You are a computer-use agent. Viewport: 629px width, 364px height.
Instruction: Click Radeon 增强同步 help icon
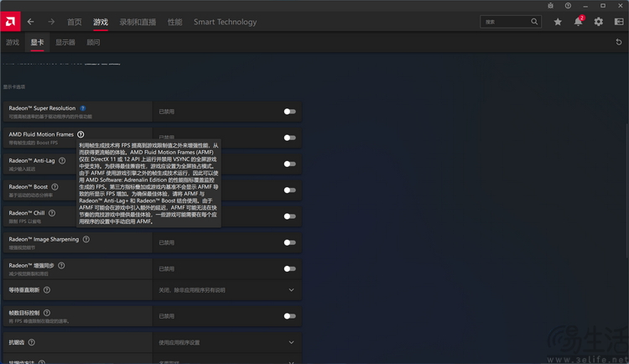click(61, 266)
